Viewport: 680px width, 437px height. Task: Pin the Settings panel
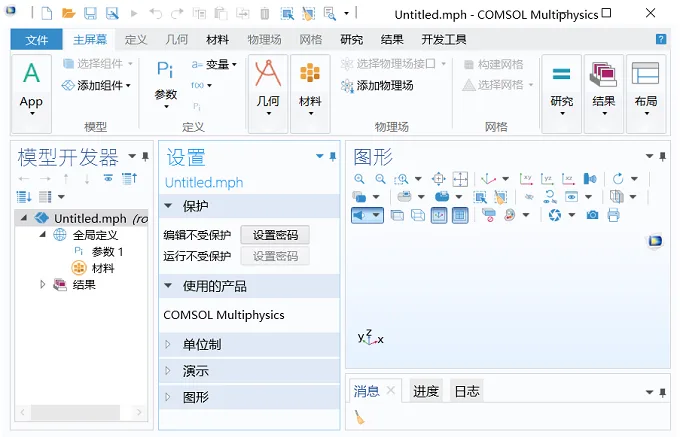point(333,157)
